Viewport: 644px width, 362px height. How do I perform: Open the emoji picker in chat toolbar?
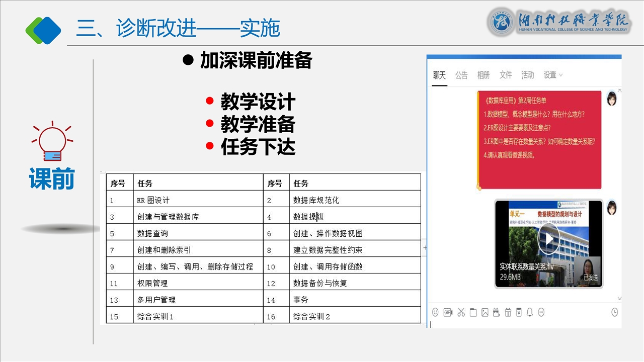point(435,312)
